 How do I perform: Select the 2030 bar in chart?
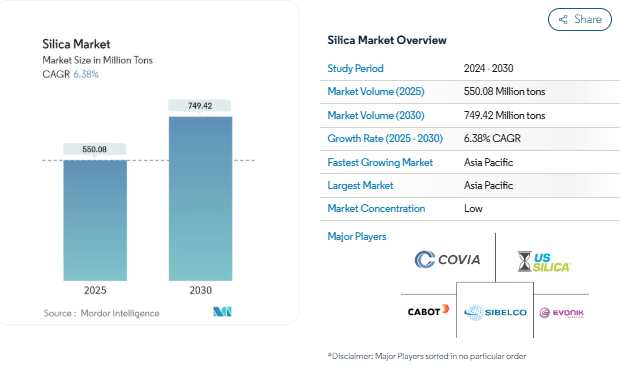pos(200,199)
